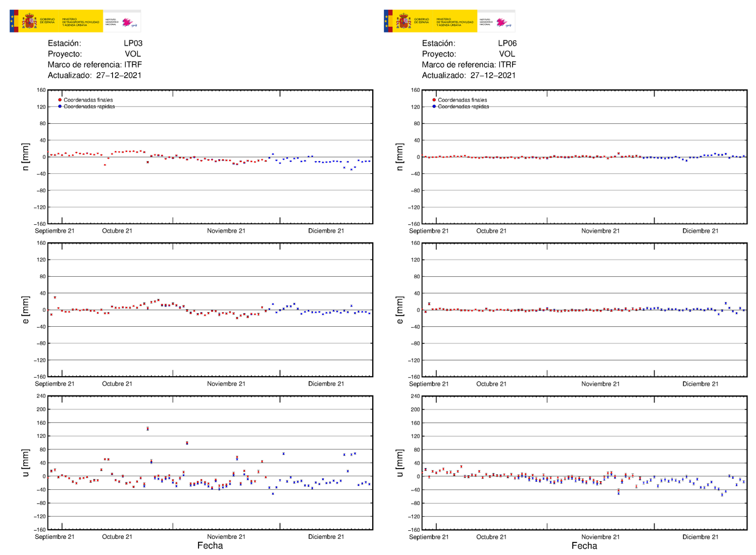Image resolution: width=756 pixels, height=555 pixels.
Task: Click the pink IGN logo above LP06
Action: pyautogui.click(x=502, y=22)
